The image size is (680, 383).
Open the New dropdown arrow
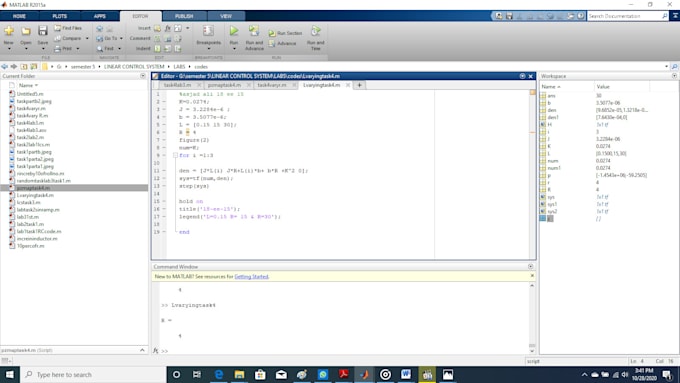pos(9,49)
